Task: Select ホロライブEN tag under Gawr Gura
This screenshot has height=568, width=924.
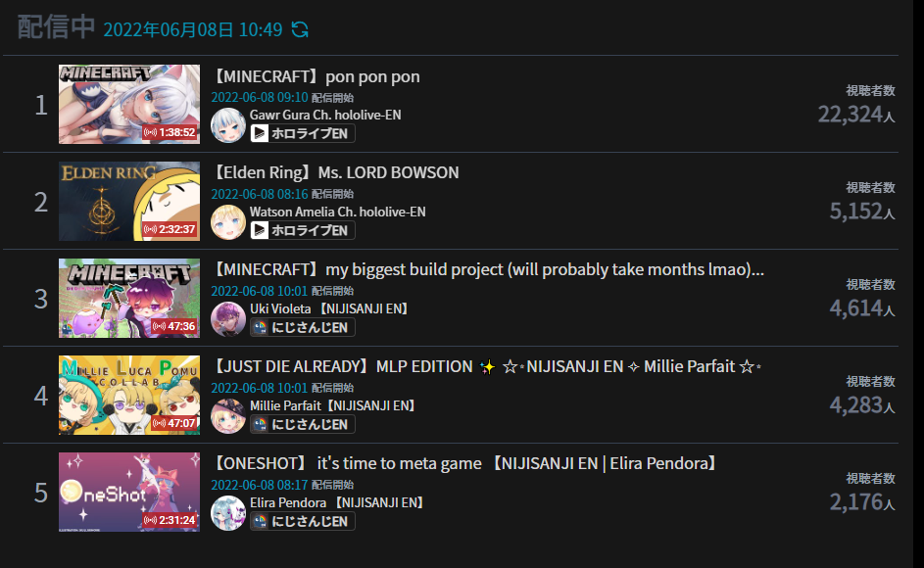Action: pyautogui.click(x=303, y=133)
